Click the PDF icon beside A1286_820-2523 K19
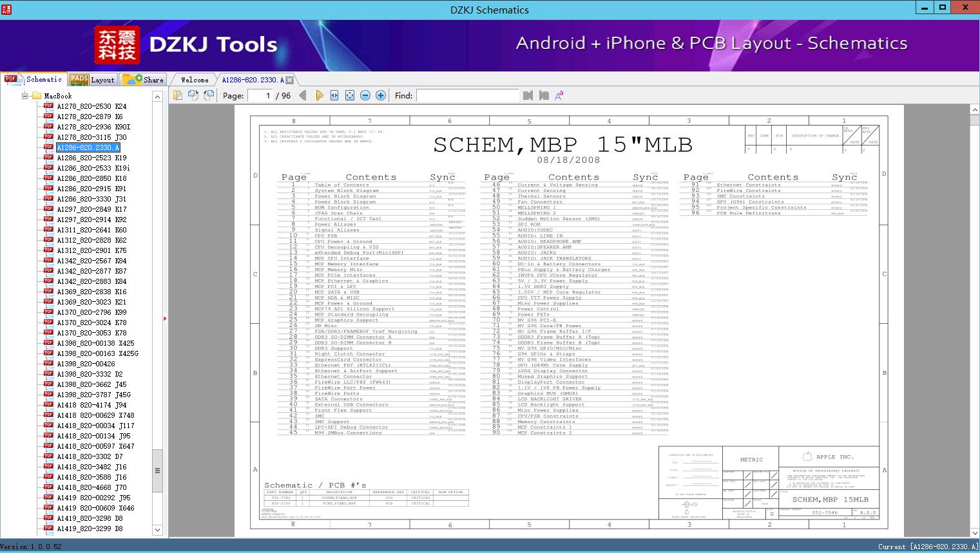Image resolution: width=980 pixels, height=553 pixels. 48,158
